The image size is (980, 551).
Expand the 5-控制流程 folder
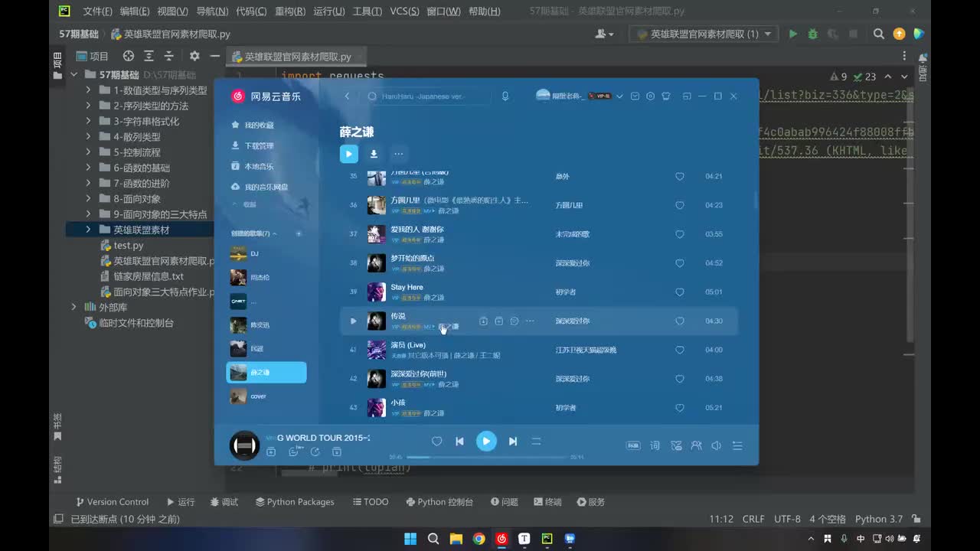89,152
